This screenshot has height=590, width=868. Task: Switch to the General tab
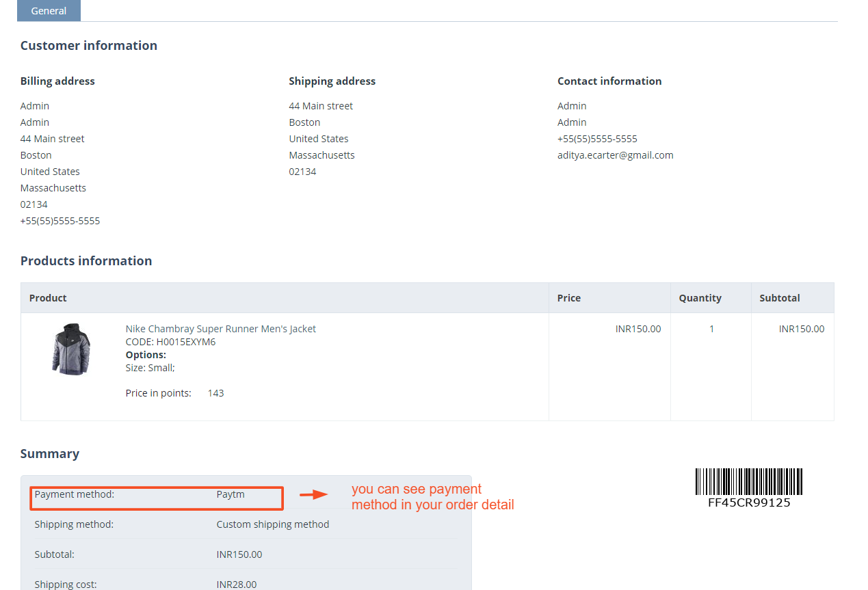click(x=49, y=11)
